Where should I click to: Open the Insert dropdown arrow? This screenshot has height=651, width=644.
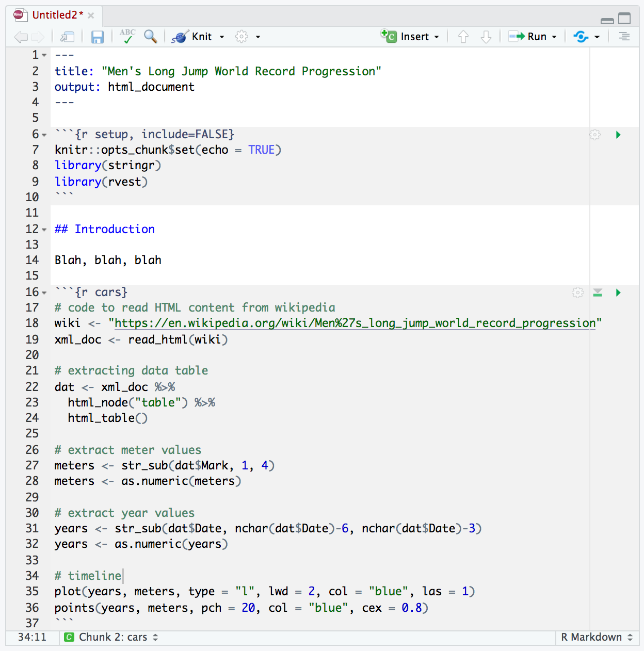pyautogui.click(x=437, y=37)
